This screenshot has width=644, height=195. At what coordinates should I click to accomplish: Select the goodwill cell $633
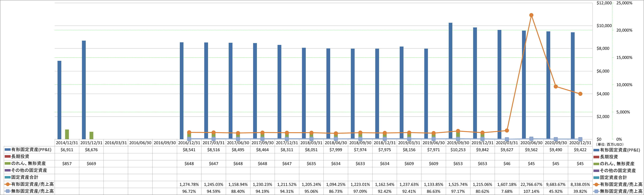tap(360, 164)
